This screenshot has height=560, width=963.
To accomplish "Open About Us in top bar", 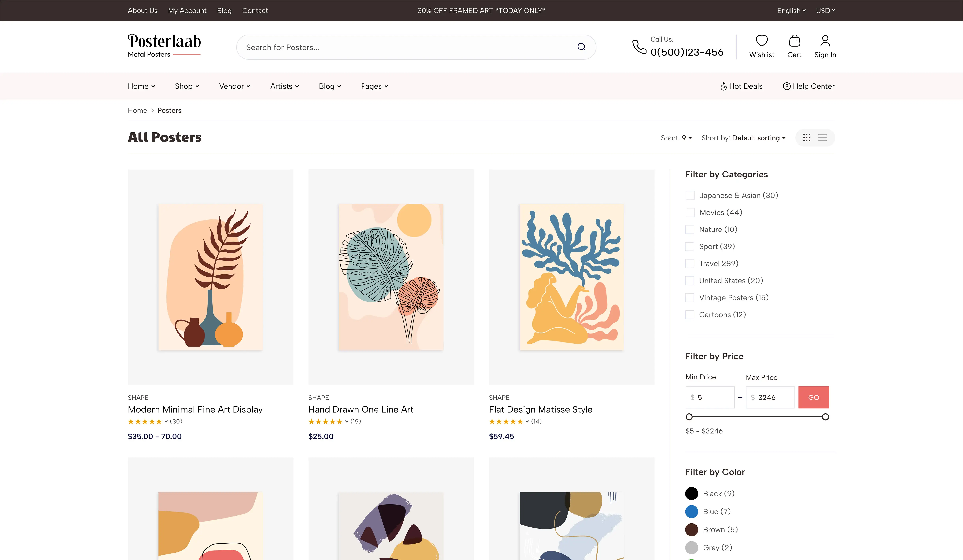I will [142, 11].
